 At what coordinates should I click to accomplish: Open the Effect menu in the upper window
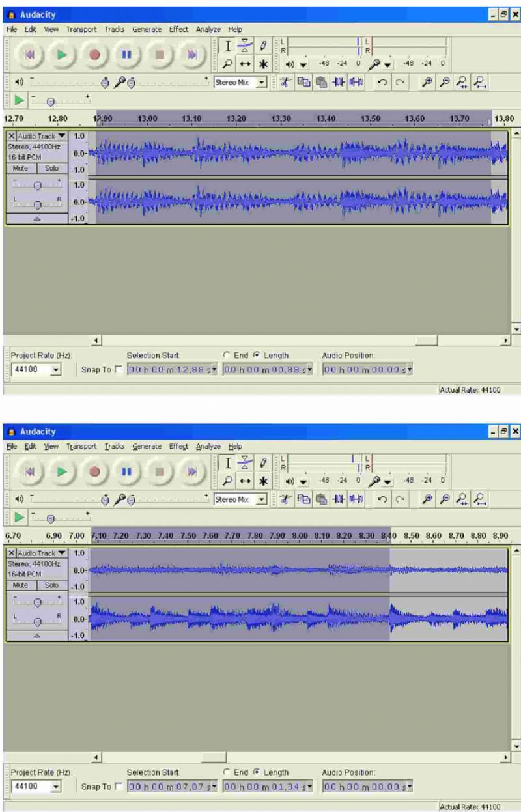click(x=178, y=29)
